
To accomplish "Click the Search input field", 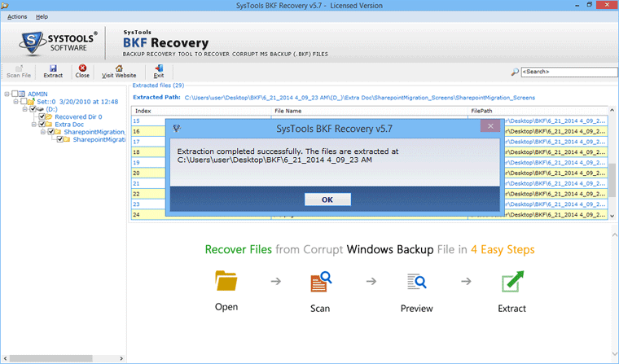I will point(569,72).
